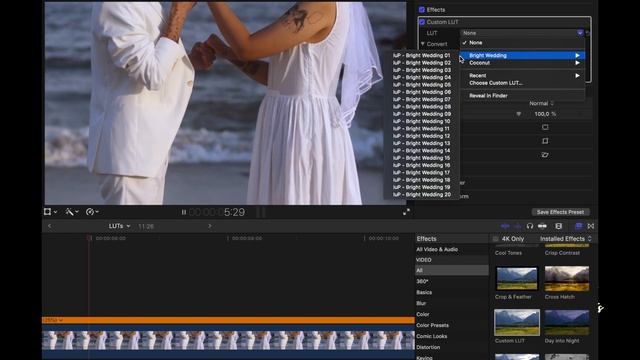The image size is (640, 360).
Task: Click Reveal in Finder option
Action: click(x=522, y=96)
